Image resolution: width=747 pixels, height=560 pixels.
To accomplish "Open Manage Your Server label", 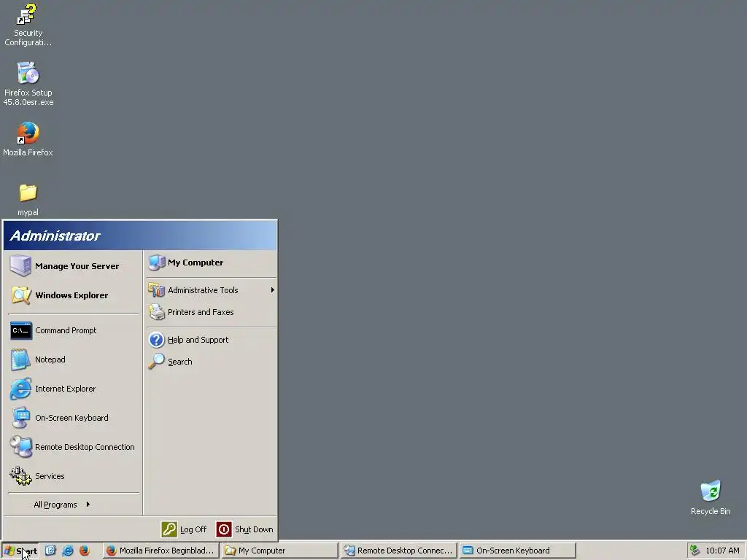I will pos(77,266).
